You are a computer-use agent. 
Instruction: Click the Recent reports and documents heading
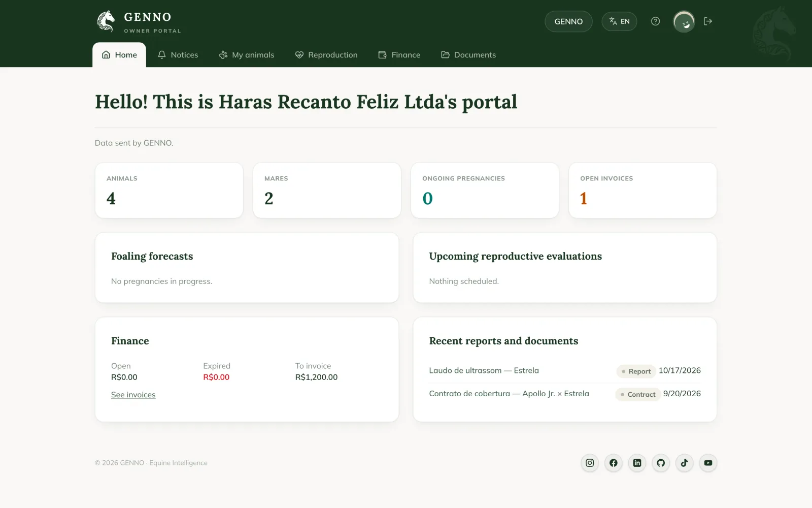[503, 341]
